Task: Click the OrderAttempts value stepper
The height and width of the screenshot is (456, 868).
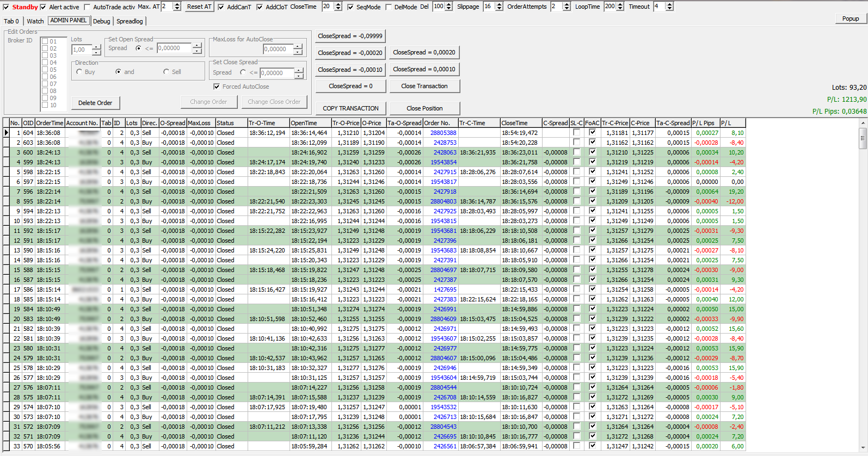Action: tap(567, 7)
